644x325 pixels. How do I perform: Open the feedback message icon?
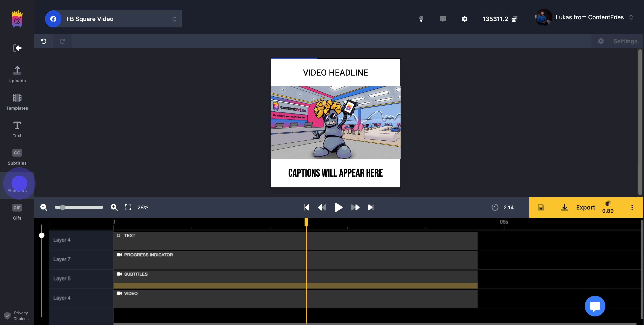click(443, 19)
